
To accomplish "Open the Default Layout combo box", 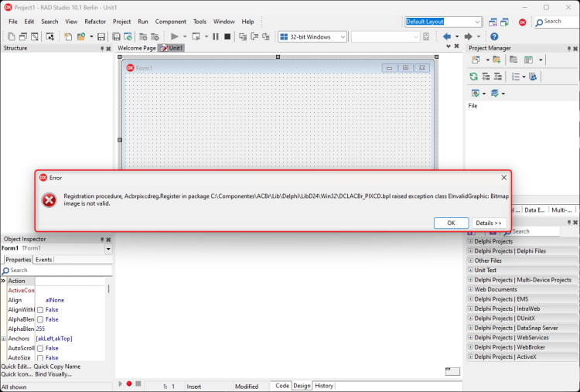I will point(443,22).
